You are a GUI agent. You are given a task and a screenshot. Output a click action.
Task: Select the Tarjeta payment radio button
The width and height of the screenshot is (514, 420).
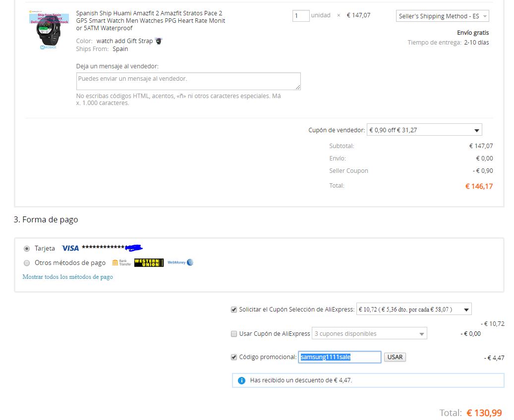[x=27, y=249]
